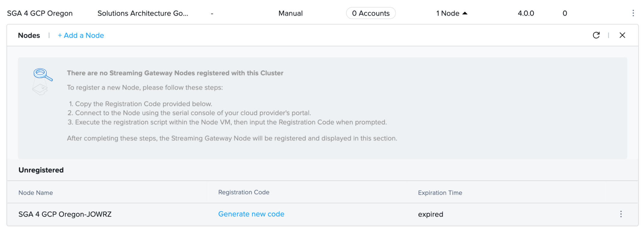Viewport: 644px width, 242px height.
Task: Open the 0 Accounts badge
Action: pyautogui.click(x=371, y=13)
